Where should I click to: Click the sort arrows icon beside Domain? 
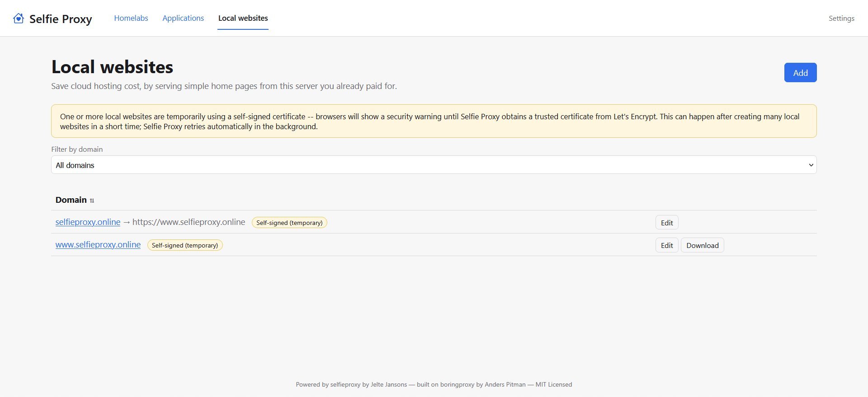(x=92, y=201)
